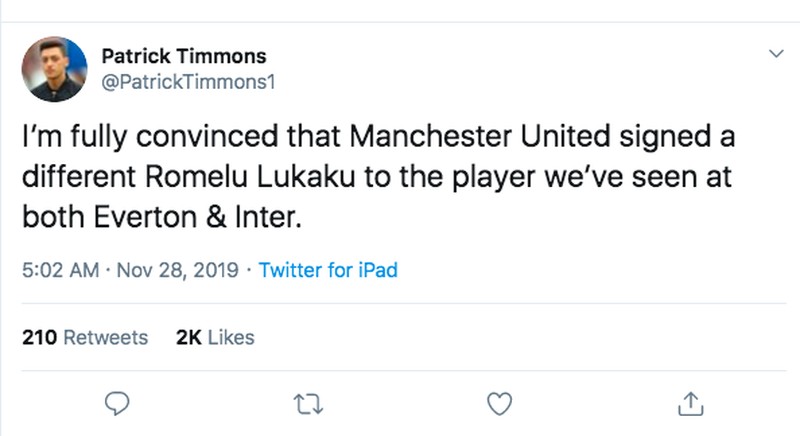Open the share tweet icon
Image resolution: width=800 pixels, height=436 pixels.
(x=692, y=402)
